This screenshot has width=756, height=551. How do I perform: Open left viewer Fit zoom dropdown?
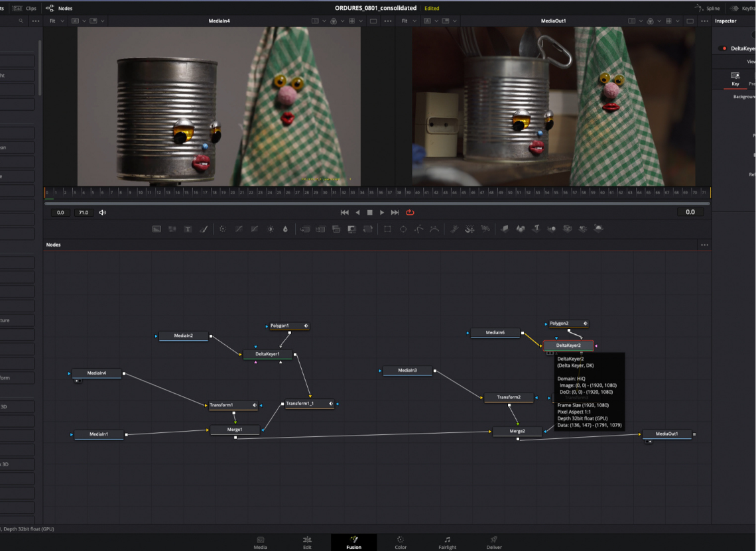coord(56,21)
